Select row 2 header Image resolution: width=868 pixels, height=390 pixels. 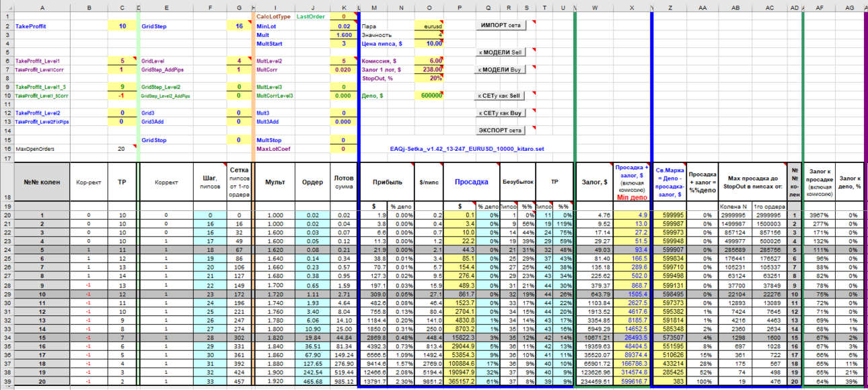tap(7, 26)
